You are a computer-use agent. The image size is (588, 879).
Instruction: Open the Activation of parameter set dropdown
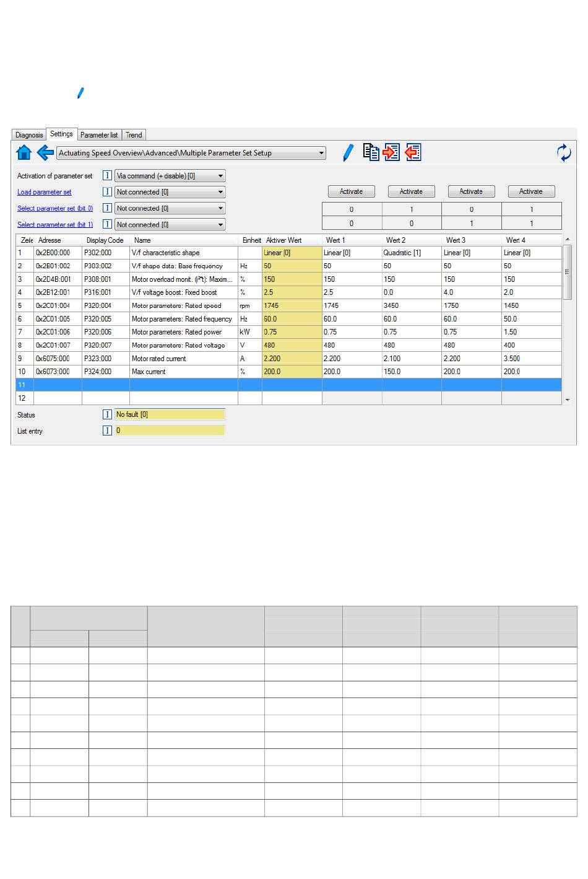pyautogui.click(x=170, y=176)
